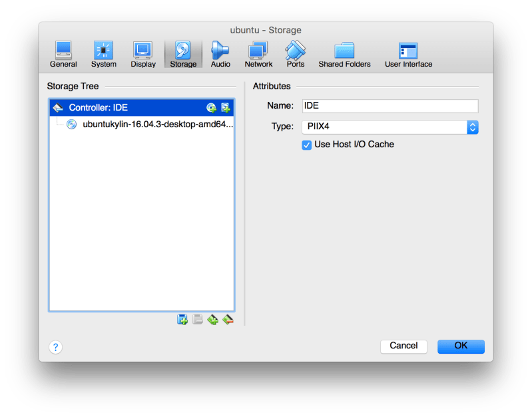The width and height of the screenshot is (532, 417).
Task: Click the add optical drive icon on IDE controller
Action: pos(211,108)
